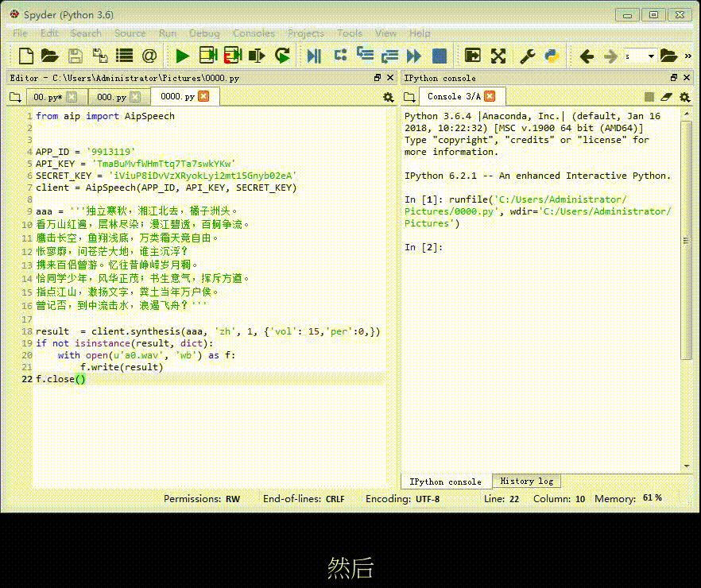Viewport: 701px width, 588px height.
Task: Open a file using the folder icon
Action: (x=49, y=56)
